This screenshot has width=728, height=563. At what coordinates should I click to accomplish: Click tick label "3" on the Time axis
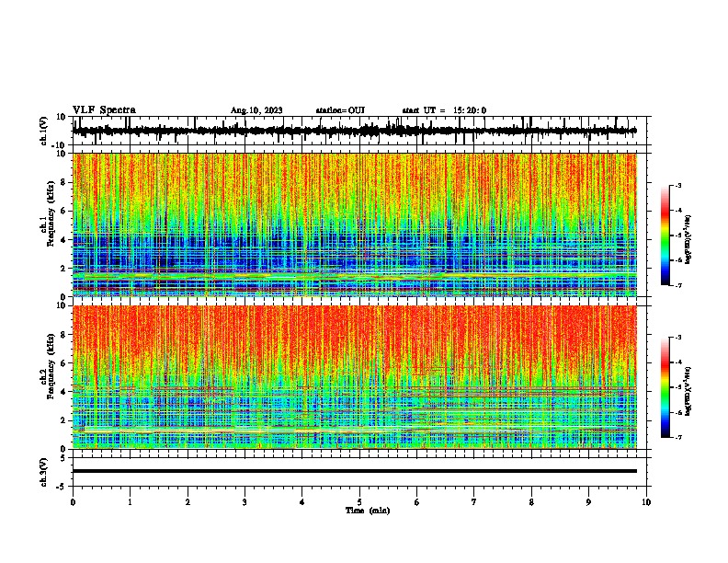(x=245, y=502)
